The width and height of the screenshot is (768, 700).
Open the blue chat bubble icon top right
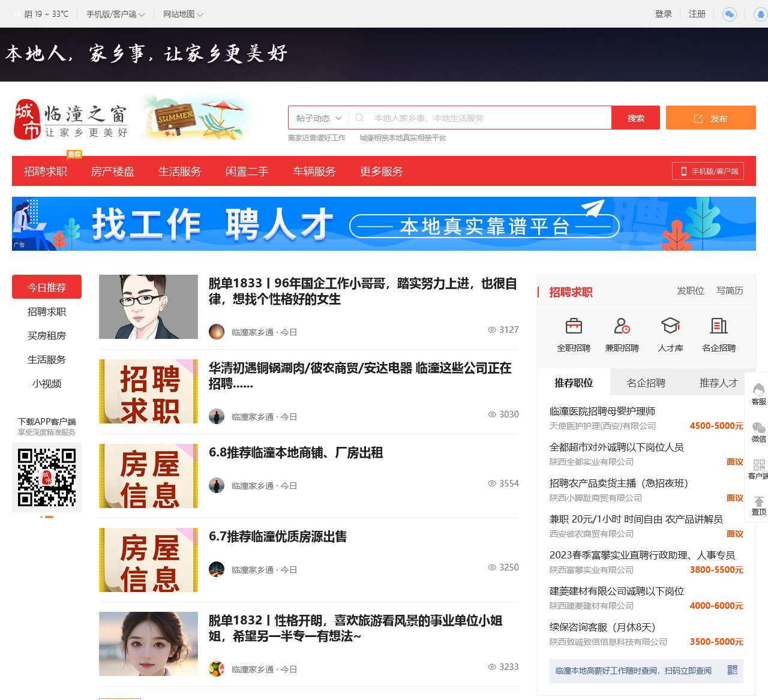click(x=729, y=13)
